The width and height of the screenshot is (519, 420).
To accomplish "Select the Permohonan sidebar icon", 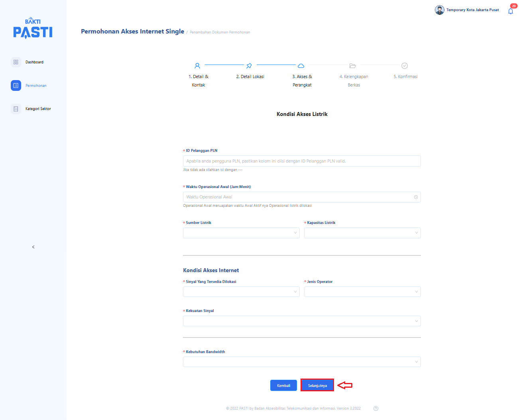I will (x=16, y=86).
